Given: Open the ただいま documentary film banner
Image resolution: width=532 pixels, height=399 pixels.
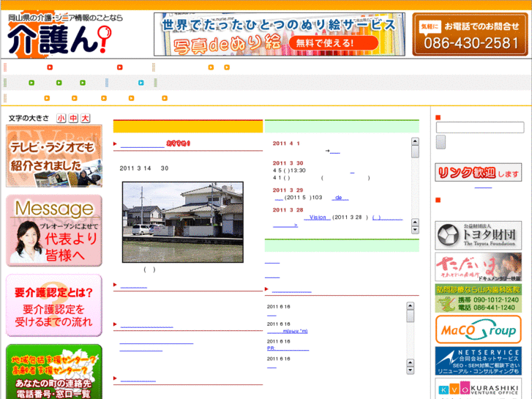Looking at the screenshot, I should click(479, 267).
